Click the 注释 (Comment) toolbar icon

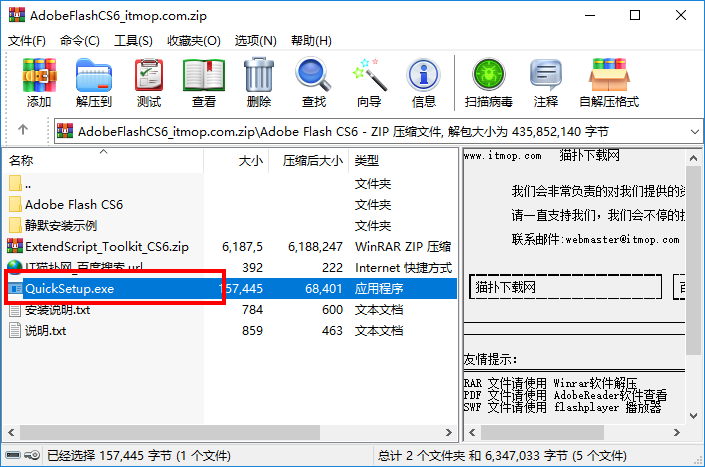point(546,75)
